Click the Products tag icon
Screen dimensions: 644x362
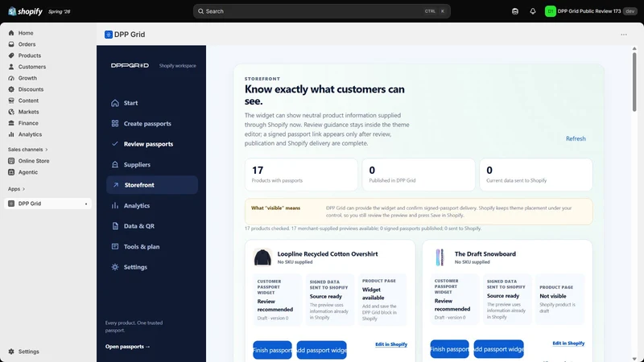(11, 56)
